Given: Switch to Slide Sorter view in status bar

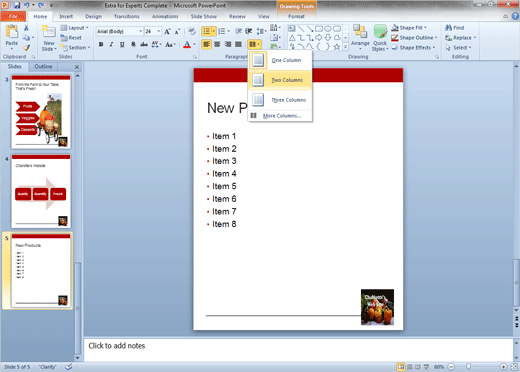Looking at the screenshot, I should 410,367.
